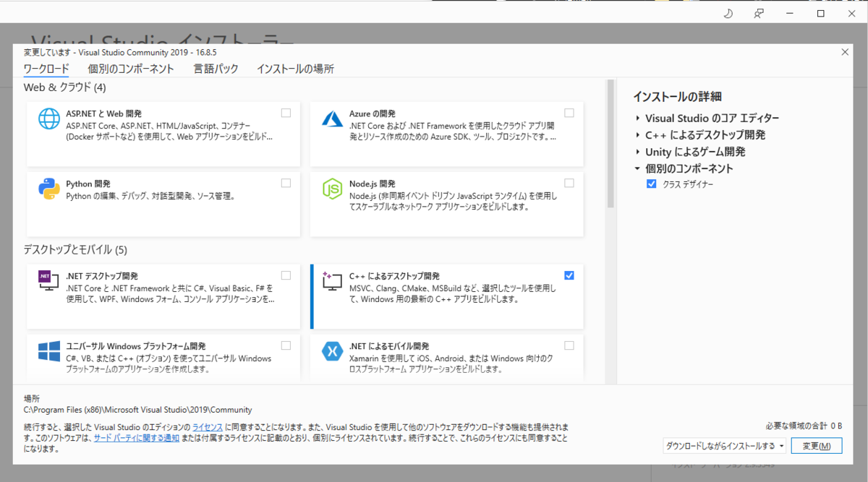Image resolution: width=868 pixels, height=482 pixels.
Task: Open ダウンロードしながらインストールする dropdown
Action: 724,446
